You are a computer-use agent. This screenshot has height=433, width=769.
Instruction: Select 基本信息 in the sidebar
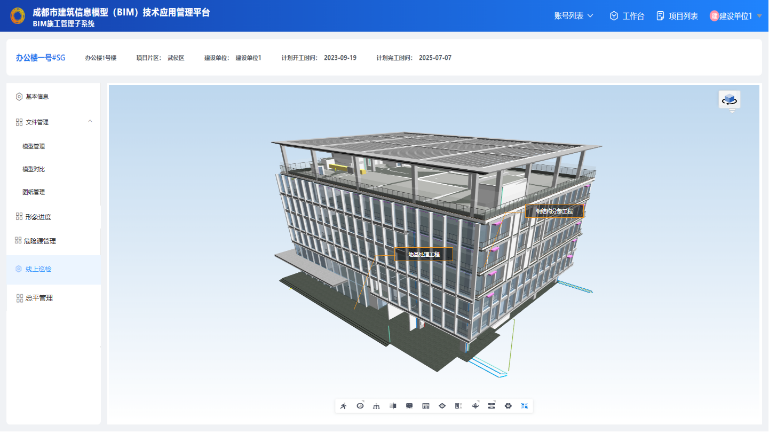point(36,97)
